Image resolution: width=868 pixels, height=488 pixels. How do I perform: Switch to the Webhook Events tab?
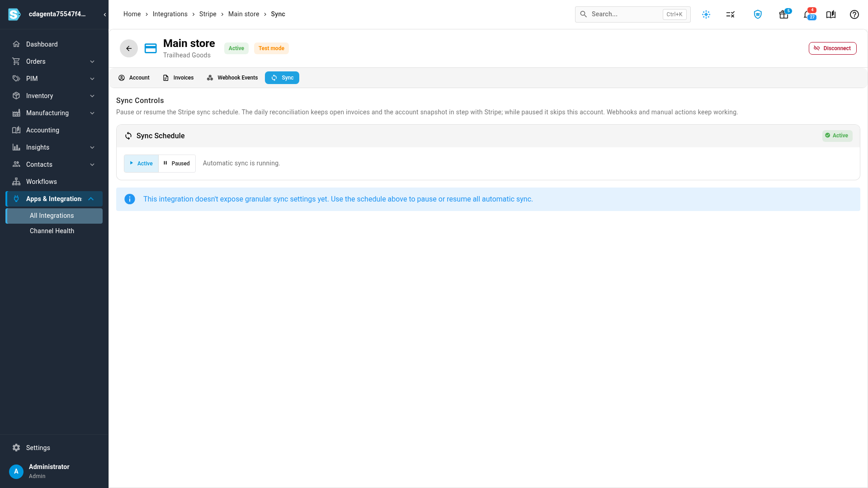click(232, 78)
